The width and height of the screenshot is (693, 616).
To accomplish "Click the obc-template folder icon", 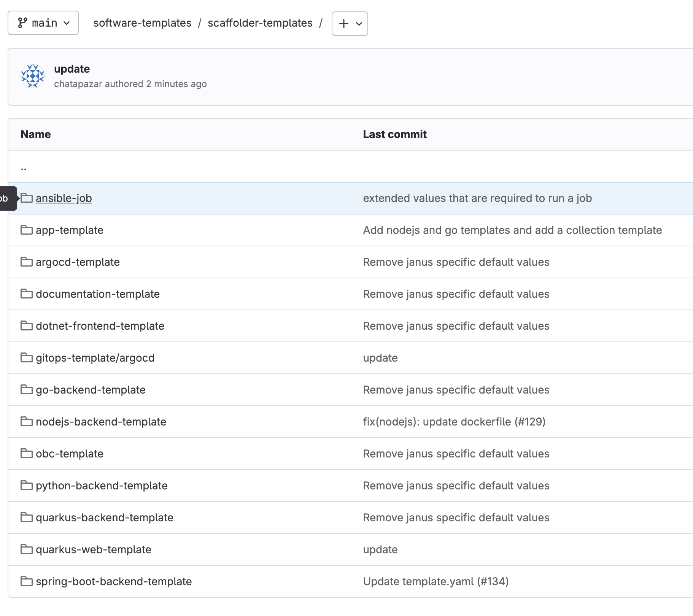I will coord(27,453).
